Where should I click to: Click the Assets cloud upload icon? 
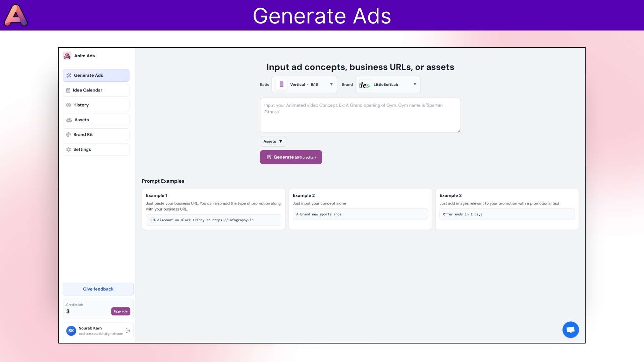click(68, 120)
